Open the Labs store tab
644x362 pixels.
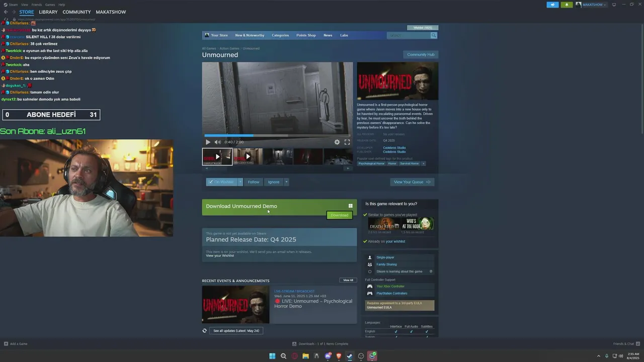(344, 35)
